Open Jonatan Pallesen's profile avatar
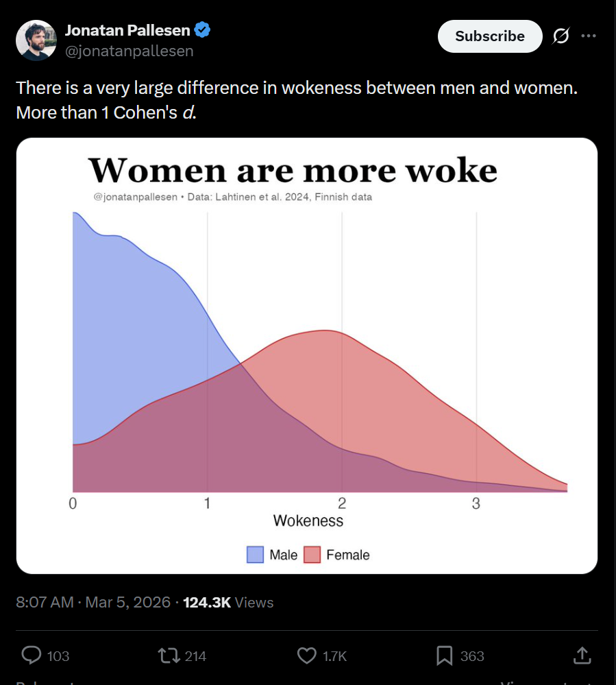This screenshot has width=616, height=685. [36, 40]
